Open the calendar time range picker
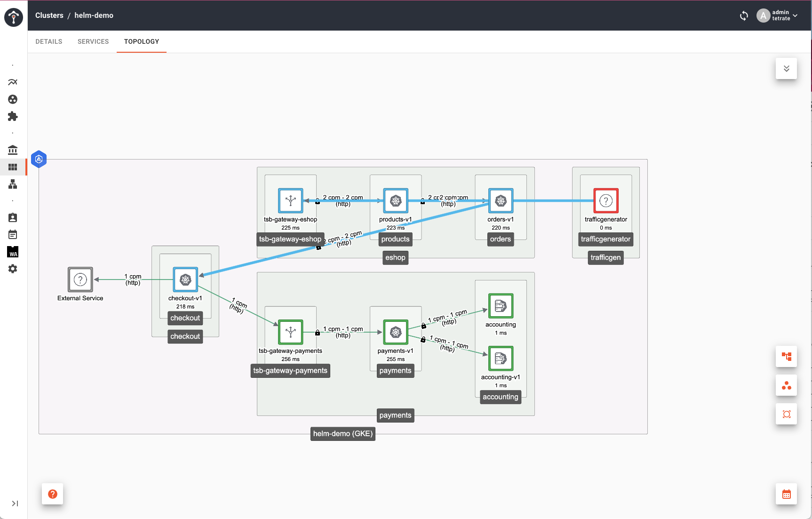The image size is (812, 519). pyautogui.click(x=786, y=494)
